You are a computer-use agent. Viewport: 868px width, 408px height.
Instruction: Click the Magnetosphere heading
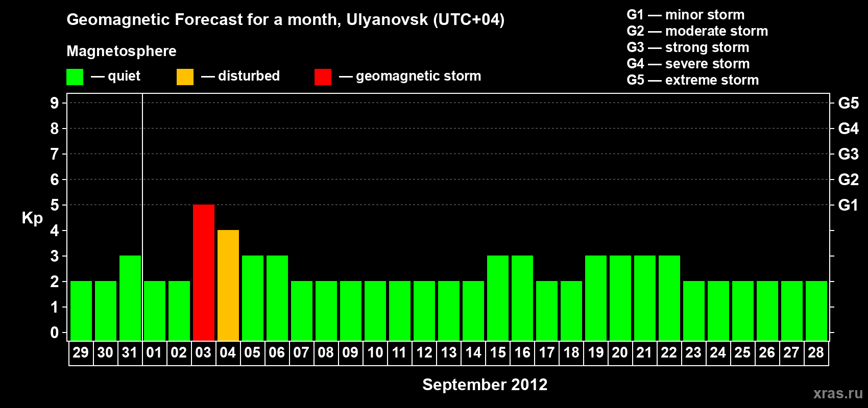[x=122, y=51]
